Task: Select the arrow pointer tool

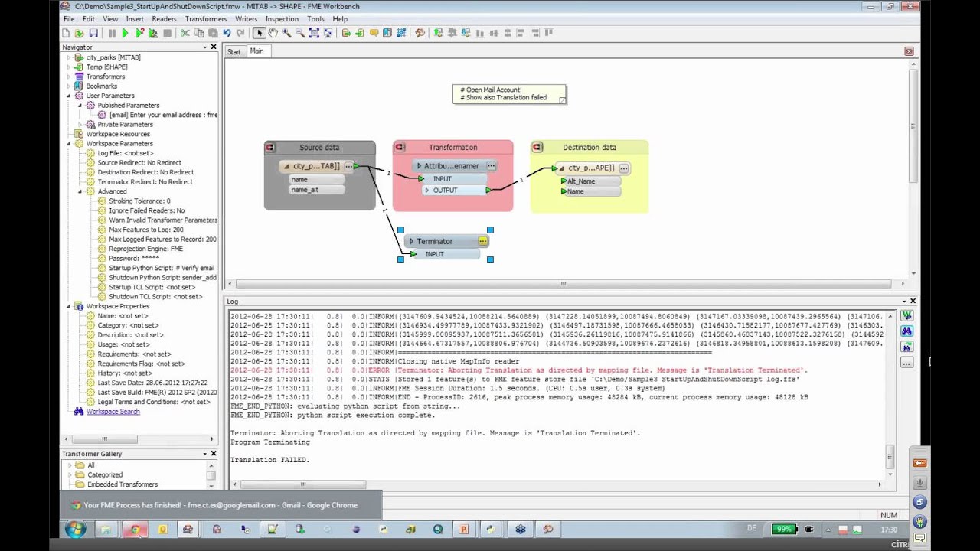Action: [260, 33]
